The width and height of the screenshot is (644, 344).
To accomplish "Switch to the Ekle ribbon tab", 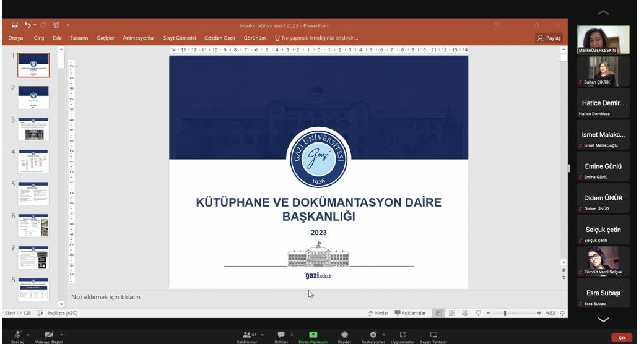I will coord(57,38).
